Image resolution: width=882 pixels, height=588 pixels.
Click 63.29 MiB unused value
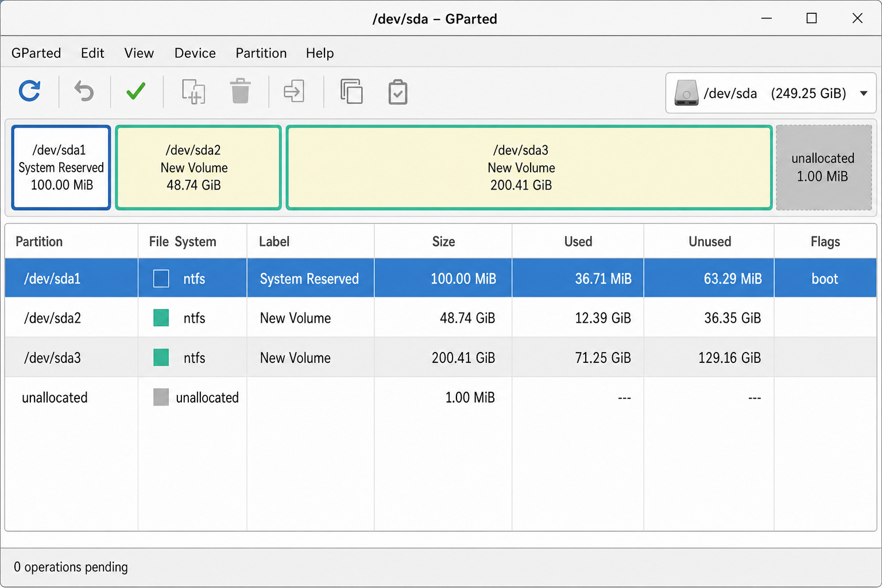[733, 279]
